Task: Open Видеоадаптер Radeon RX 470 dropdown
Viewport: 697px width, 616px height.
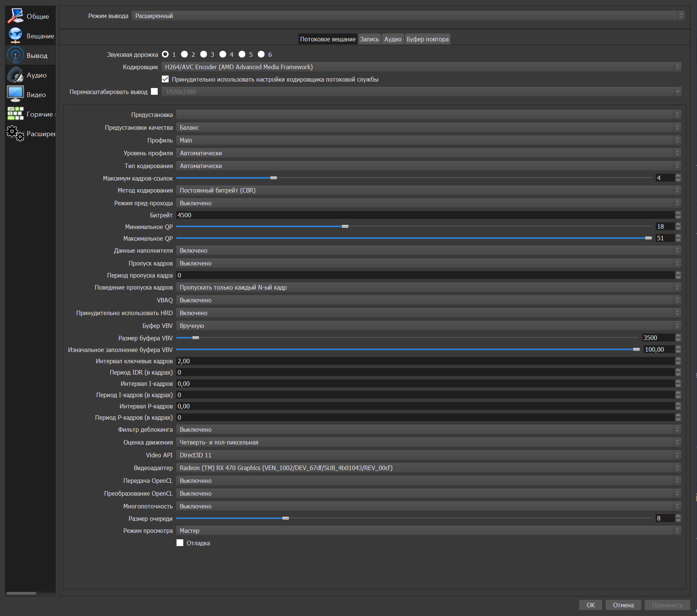Action: [x=428, y=468]
